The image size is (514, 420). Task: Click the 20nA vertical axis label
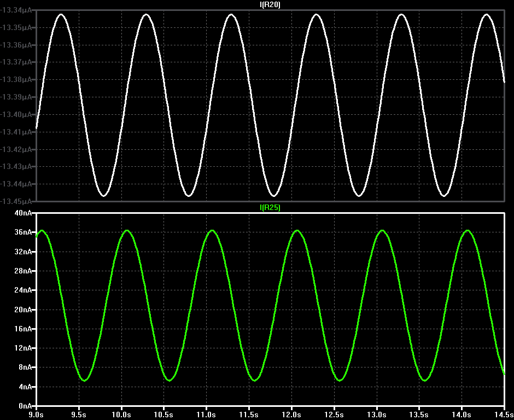[x=24, y=310]
